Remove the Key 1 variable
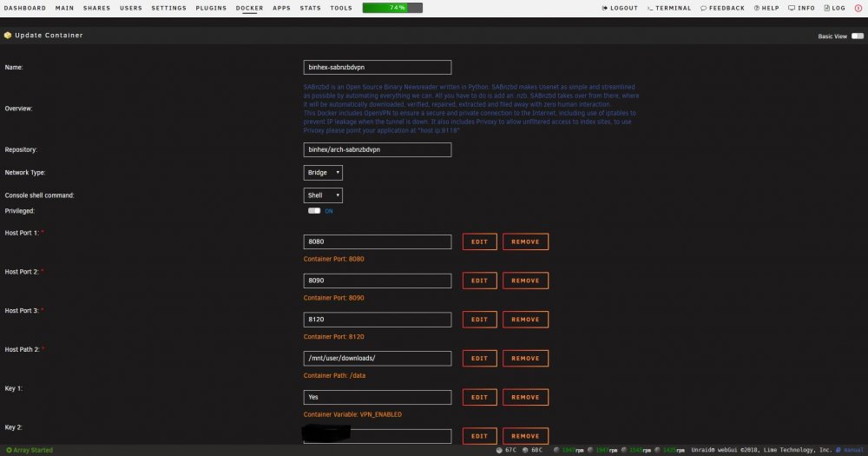 pyautogui.click(x=525, y=397)
